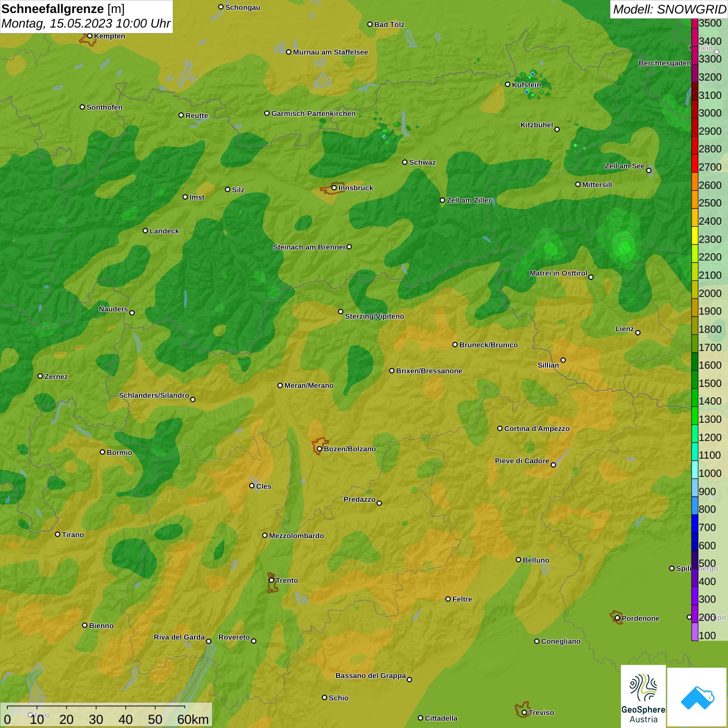Select the Kempten city marker
The width and height of the screenshot is (728, 728).
(x=89, y=36)
